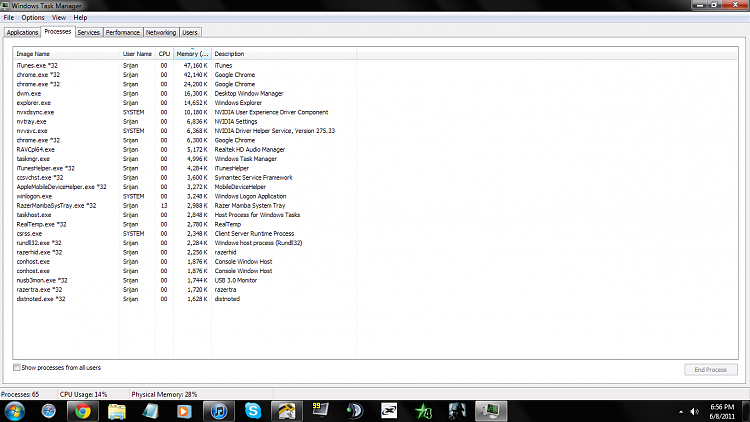Select RealTemp.exe *32 process
The width and height of the screenshot is (750, 422).
point(185,224)
